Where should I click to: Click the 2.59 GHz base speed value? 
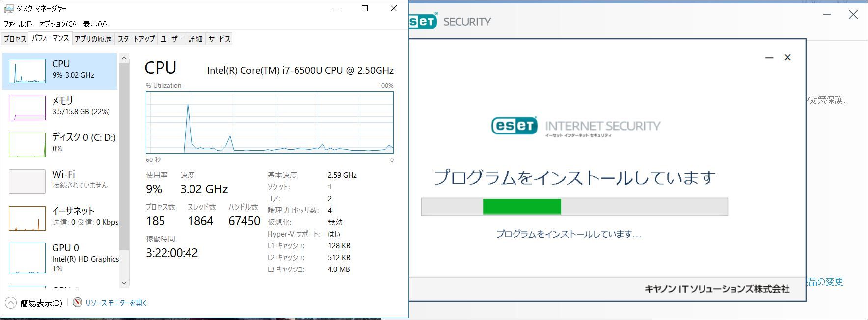click(342, 175)
